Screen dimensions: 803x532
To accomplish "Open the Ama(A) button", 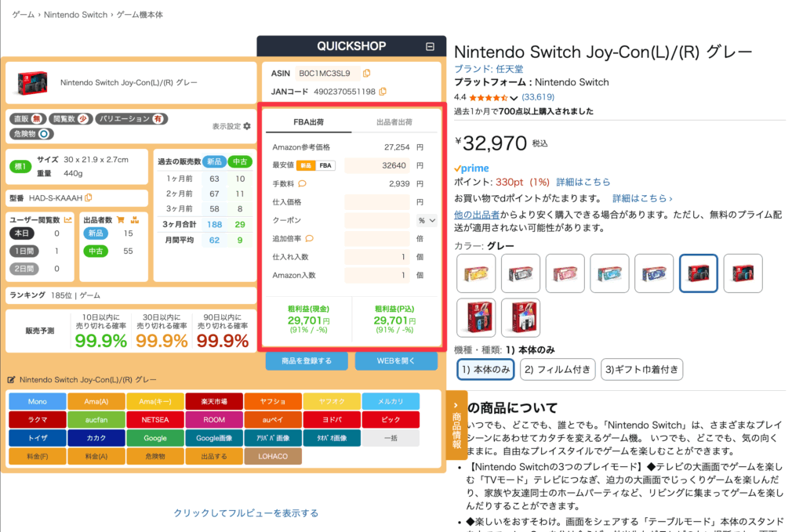I will pyautogui.click(x=96, y=402).
